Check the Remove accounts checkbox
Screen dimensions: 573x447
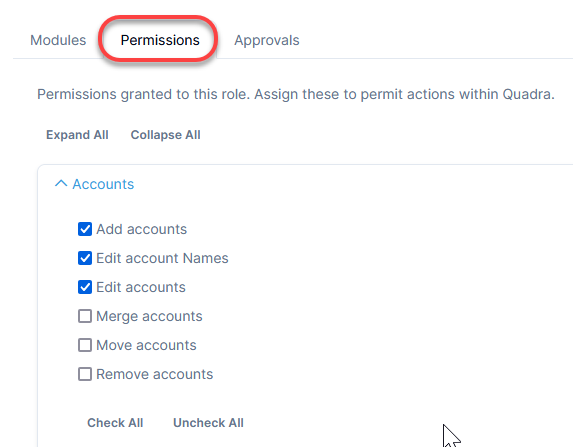click(x=85, y=374)
